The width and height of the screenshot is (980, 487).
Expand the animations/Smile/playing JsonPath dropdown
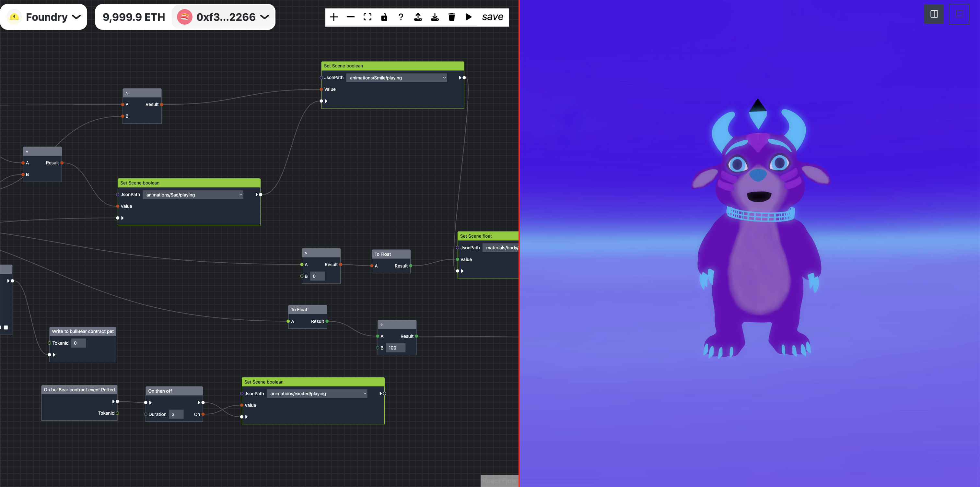click(397, 78)
